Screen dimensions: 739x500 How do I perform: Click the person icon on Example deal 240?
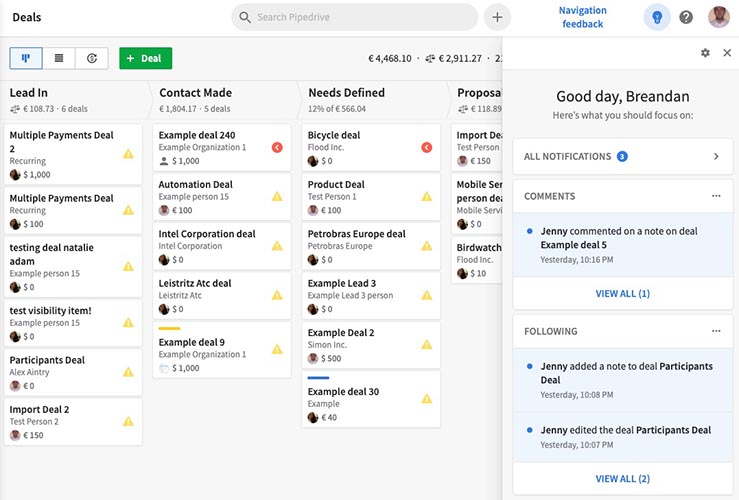pyautogui.click(x=164, y=161)
